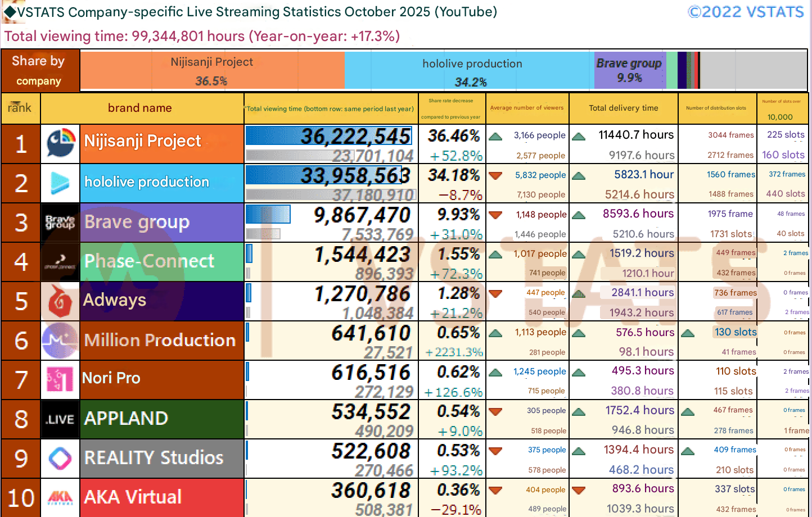Viewport: 812px width, 517px height.
Task: Select the '225 slots' value
Action: 786,135
